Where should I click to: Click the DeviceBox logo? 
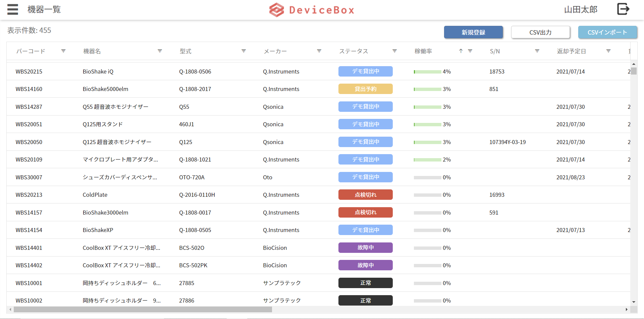(312, 10)
